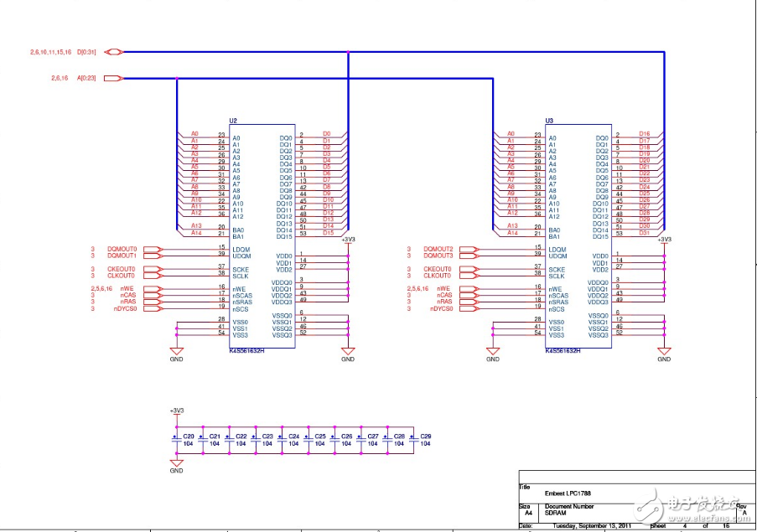Click the A[0:23] bus off-page connector symbol

[113, 79]
